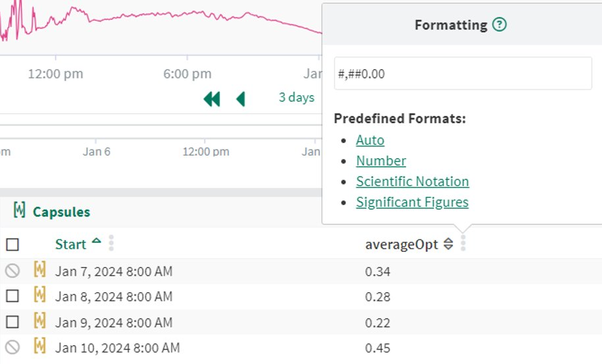Viewport: 602px width, 364px height.
Task: Open the averageOpt column options menu
Action: [x=463, y=244]
